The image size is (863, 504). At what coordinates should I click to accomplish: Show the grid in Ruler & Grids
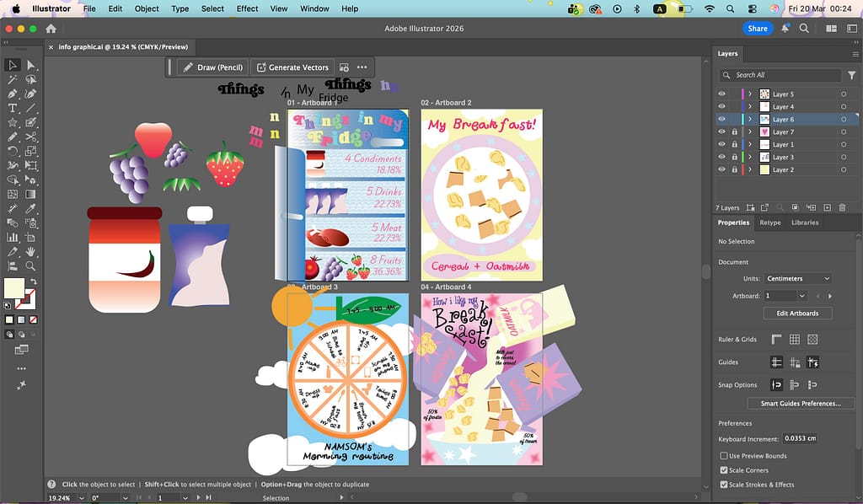(x=794, y=340)
